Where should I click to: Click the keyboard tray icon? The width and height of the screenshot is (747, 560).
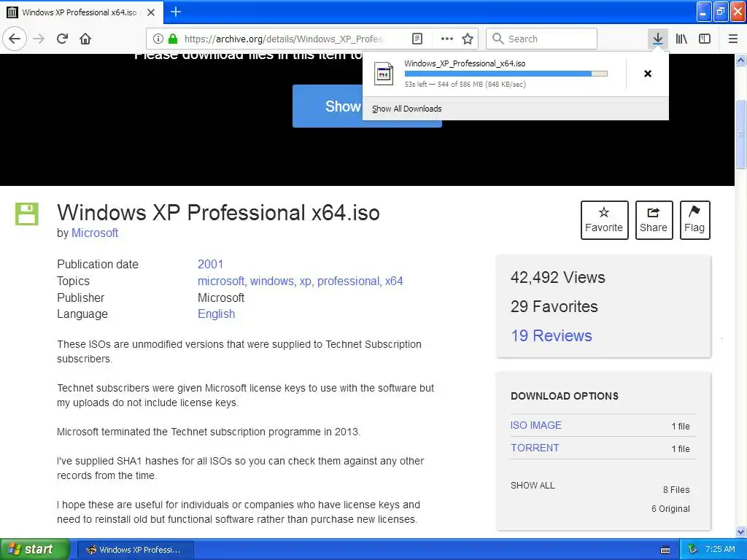pyautogui.click(x=665, y=550)
